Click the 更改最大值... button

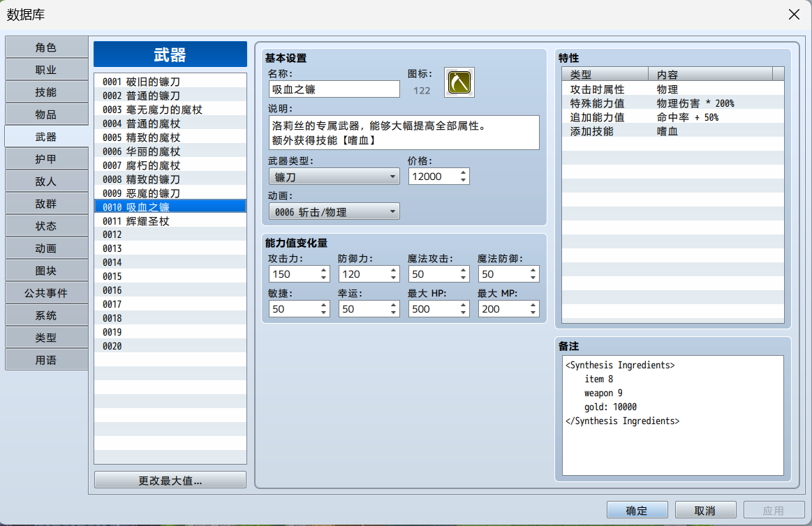170,480
